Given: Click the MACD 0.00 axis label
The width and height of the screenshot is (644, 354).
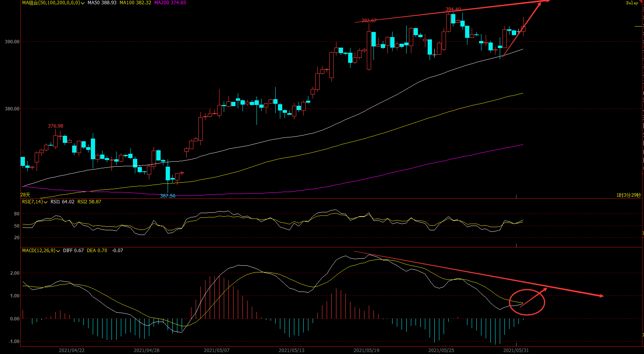Looking at the screenshot, I should point(14,319).
